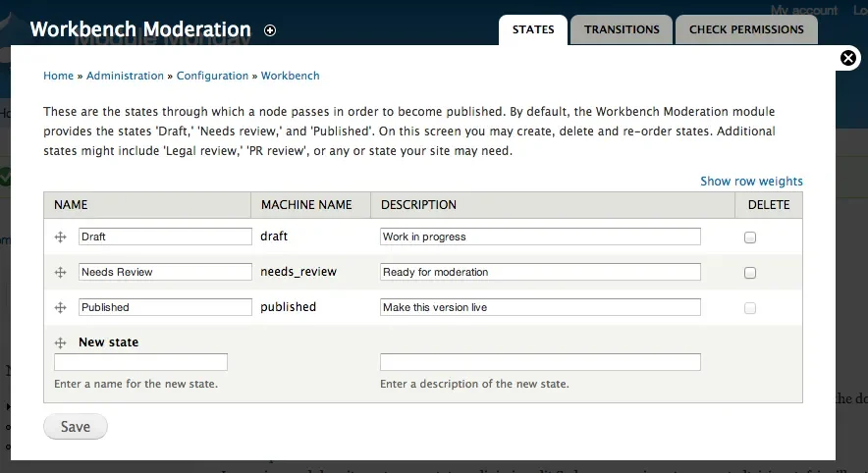The image size is (868, 473).
Task: Click the drag handle of the Needs Review row
Action: click(x=60, y=272)
